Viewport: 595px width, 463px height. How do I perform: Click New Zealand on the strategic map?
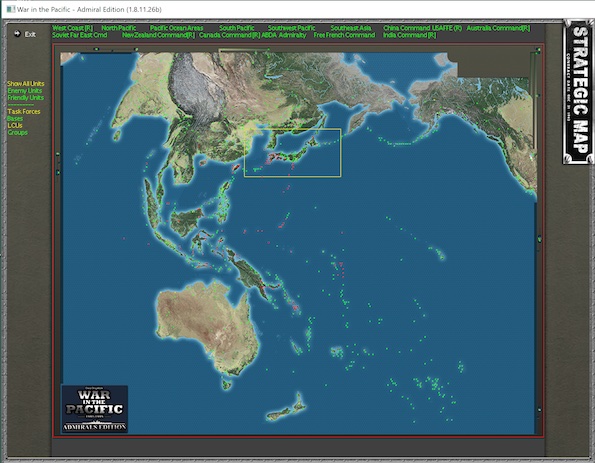pyautogui.click(x=286, y=408)
